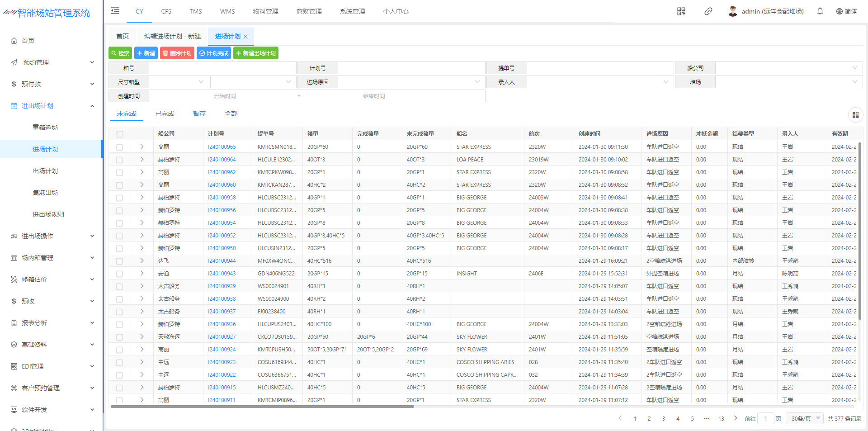
Task: Open the QR code icon in header
Action: coord(681,11)
